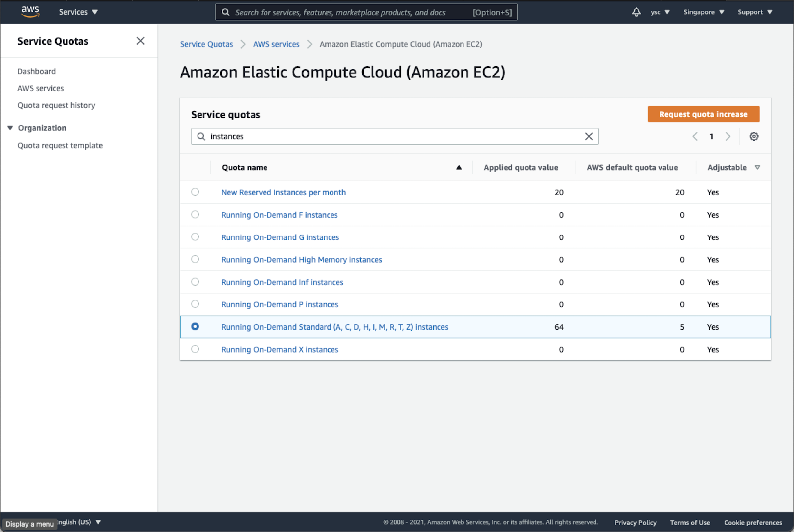Open Running On-Demand P instances link
The width and height of the screenshot is (794, 532).
pos(279,304)
